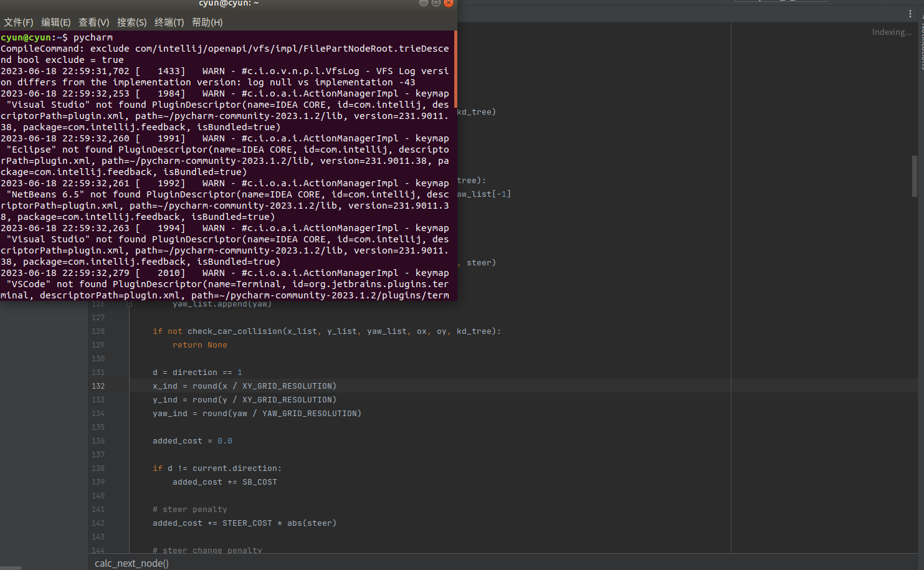Open the 编辑(E) terminal menu
This screenshot has height=570, width=924.
[56, 22]
